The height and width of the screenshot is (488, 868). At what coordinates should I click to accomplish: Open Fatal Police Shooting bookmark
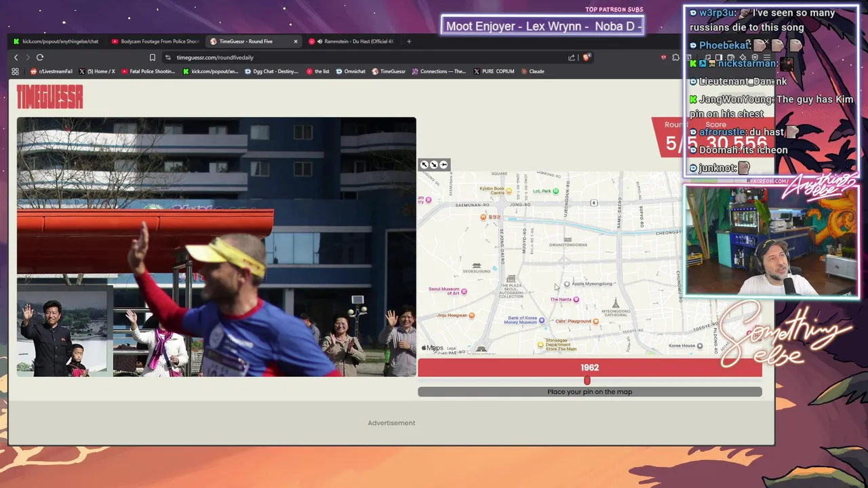(x=148, y=71)
